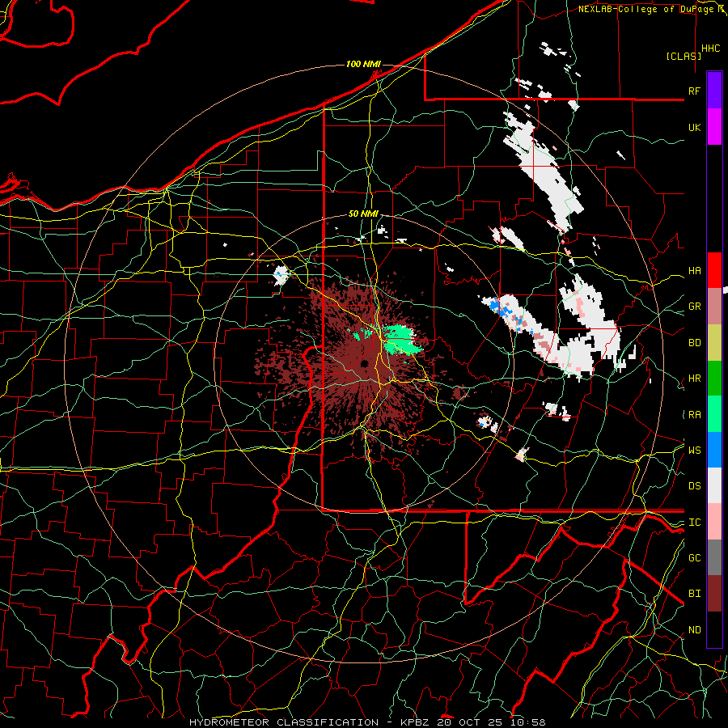Click the BD legend label
This screenshot has width=728, height=728.
pyautogui.click(x=694, y=343)
